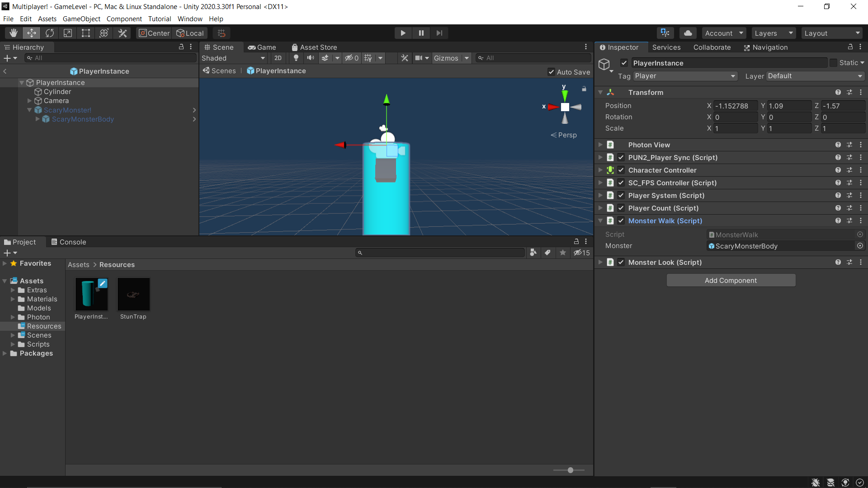Adjust the asset thumbnail size slider

coord(570,470)
